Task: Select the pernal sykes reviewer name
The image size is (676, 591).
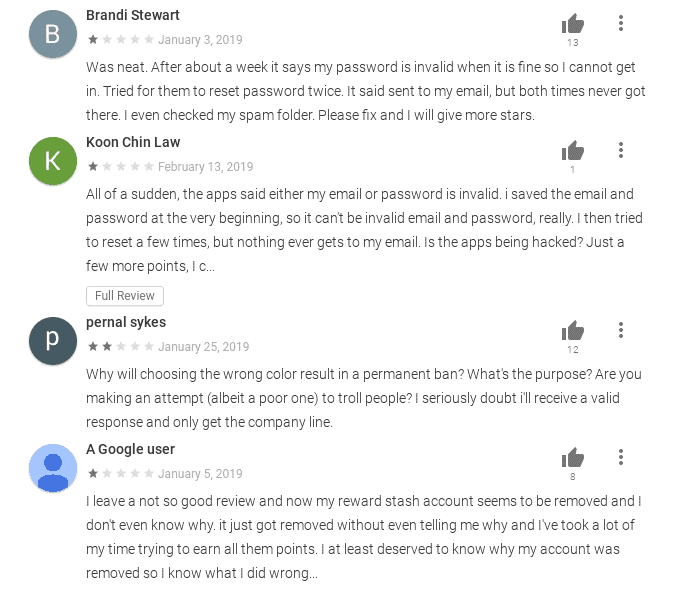Action: 126,322
